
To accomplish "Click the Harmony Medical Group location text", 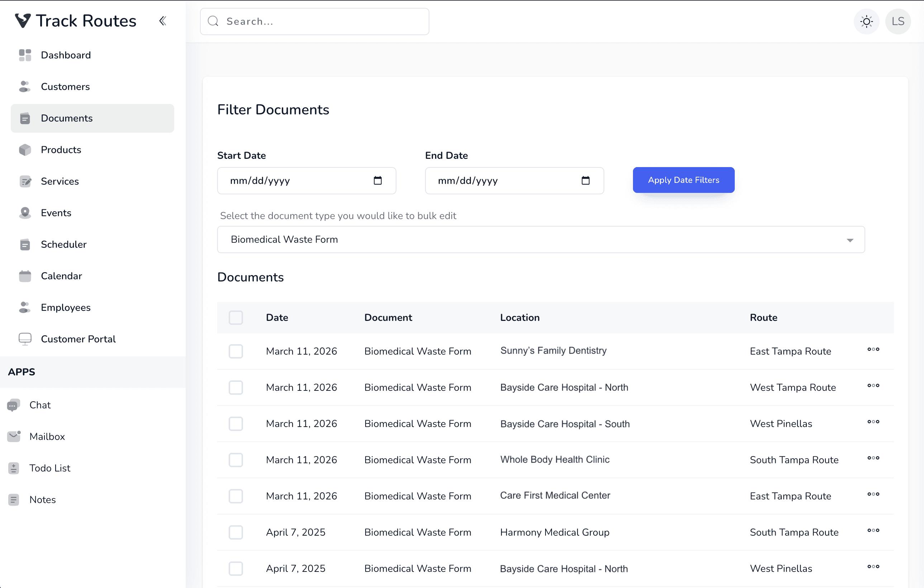I will 554,532.
